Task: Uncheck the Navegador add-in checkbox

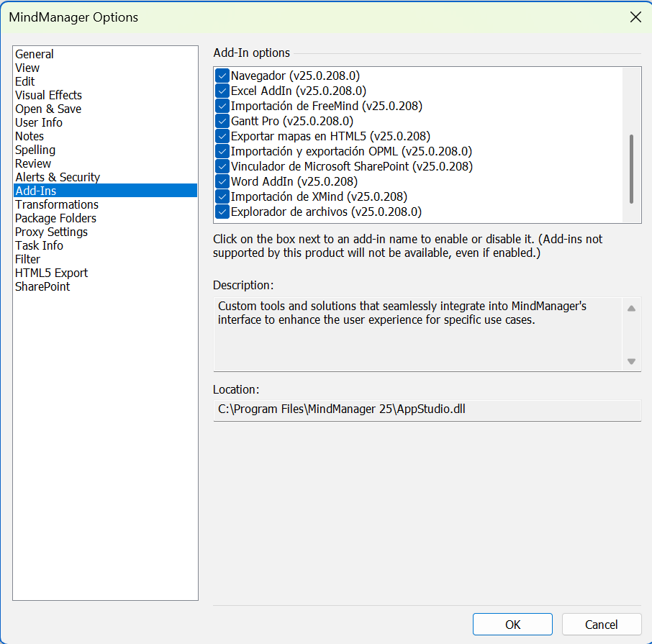Action: coord(222,76)
